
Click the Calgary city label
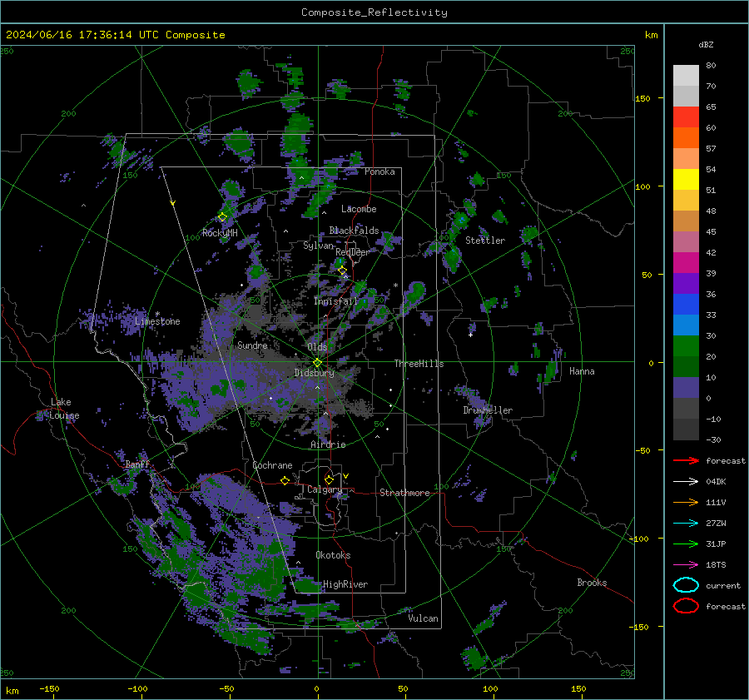(x=325, y=489)
